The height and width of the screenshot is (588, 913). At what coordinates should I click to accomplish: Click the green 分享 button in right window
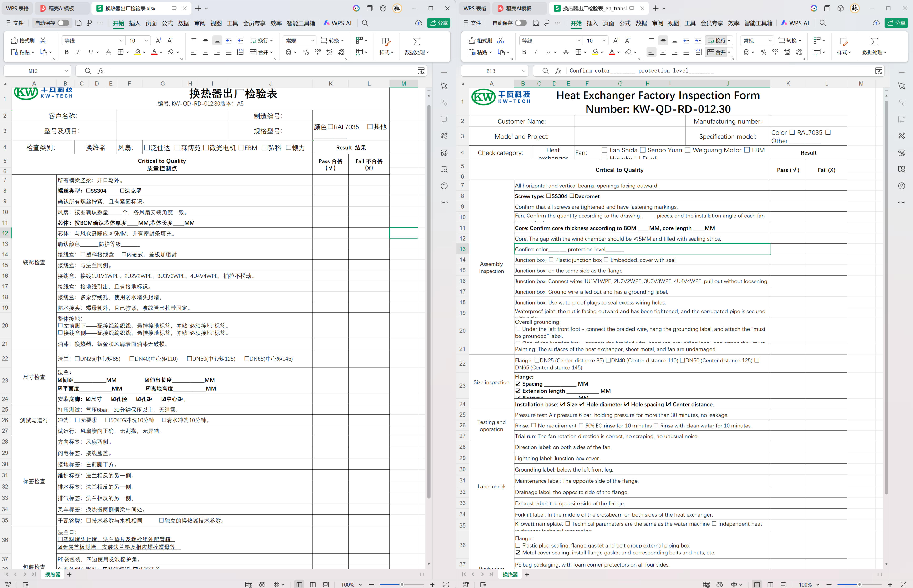point(896,23)
